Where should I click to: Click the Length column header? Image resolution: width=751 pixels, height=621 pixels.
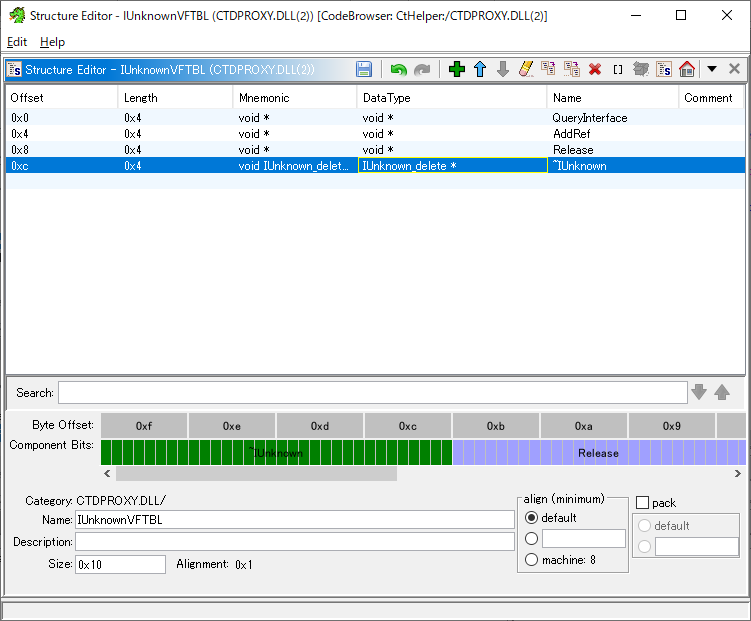coord(175,98)
